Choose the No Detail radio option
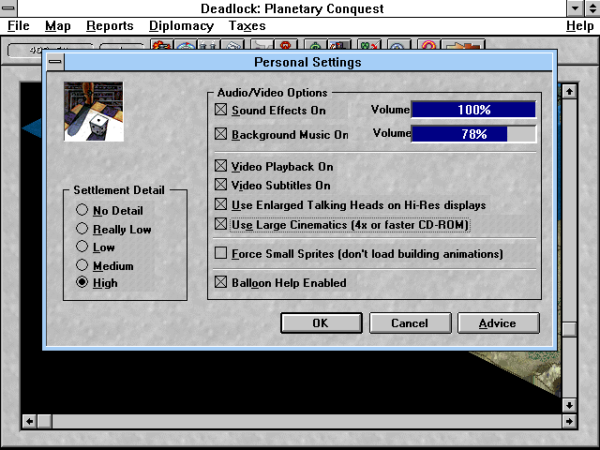The height and width of the screenshot is (450, 600). coord(82,211)
